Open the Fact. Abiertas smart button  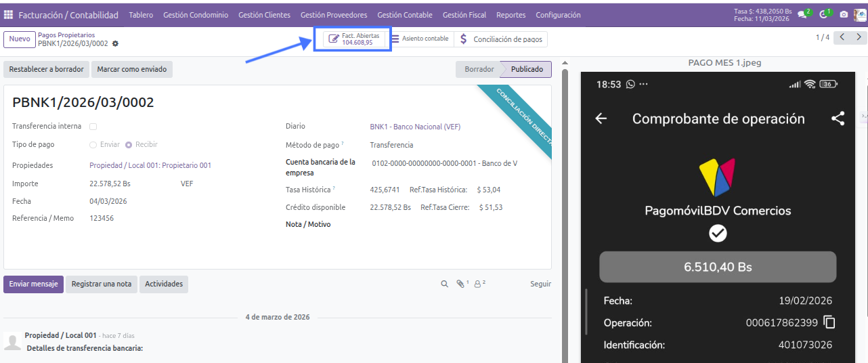coord(354,39)
